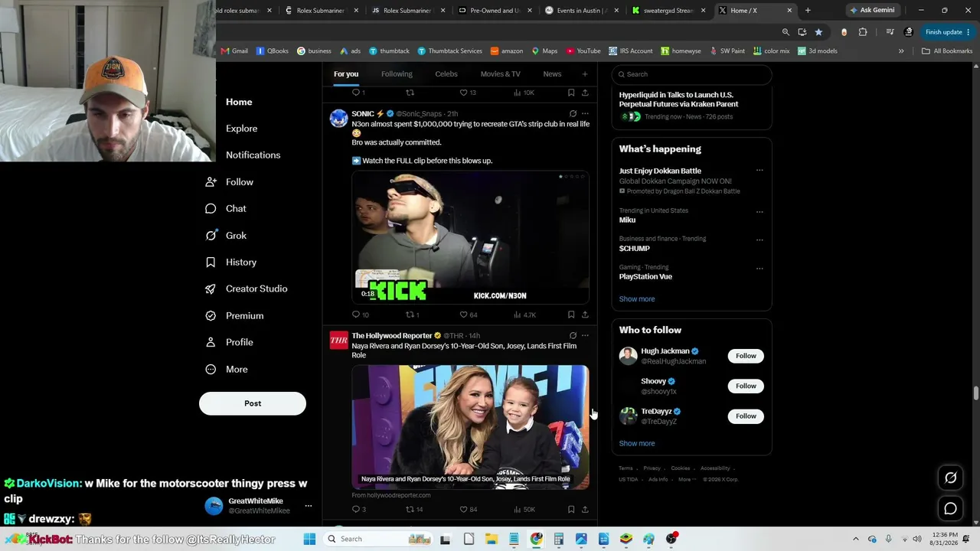Click Finish update in Chrome
980x551 pixels.
[946, 32]
